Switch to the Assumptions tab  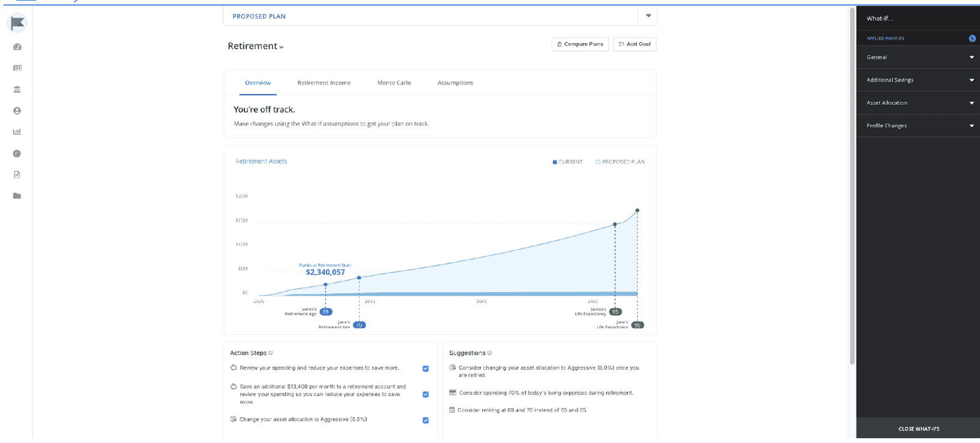pos(455,83)
